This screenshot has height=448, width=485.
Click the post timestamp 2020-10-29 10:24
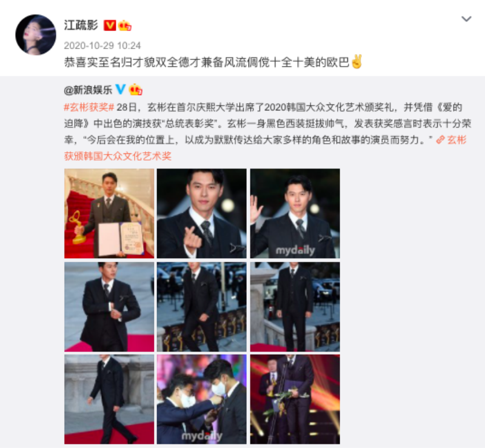tap(102, 45)
